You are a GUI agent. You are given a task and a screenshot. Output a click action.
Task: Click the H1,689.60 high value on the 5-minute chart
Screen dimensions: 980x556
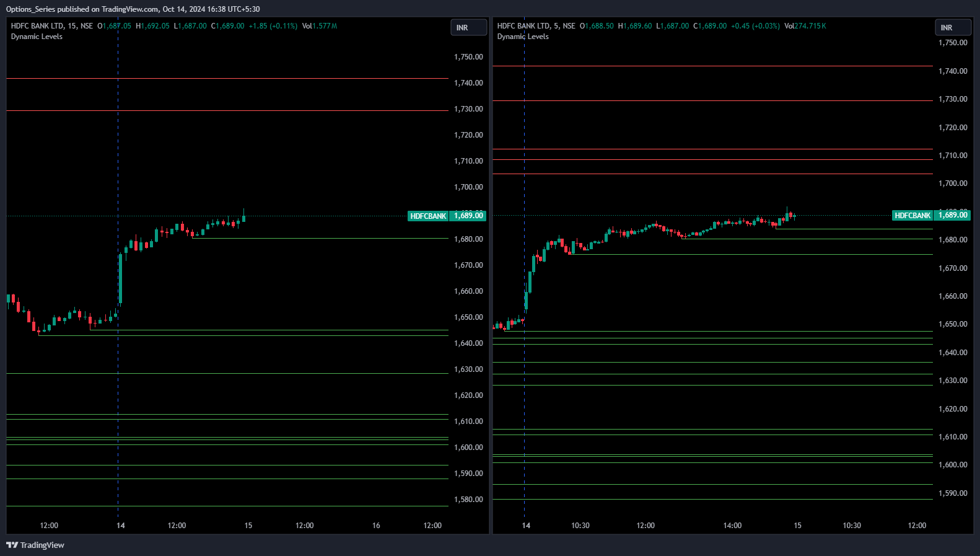click(x=635, y=26)
